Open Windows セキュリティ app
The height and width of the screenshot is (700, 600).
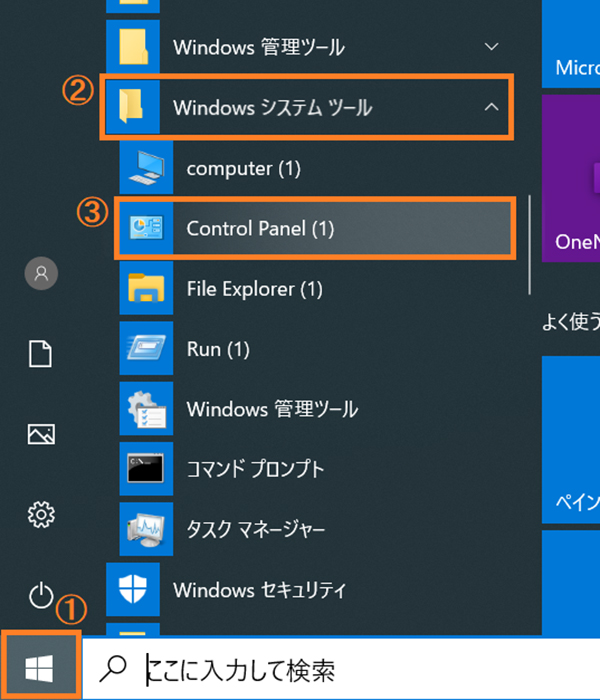click(259, 589)
